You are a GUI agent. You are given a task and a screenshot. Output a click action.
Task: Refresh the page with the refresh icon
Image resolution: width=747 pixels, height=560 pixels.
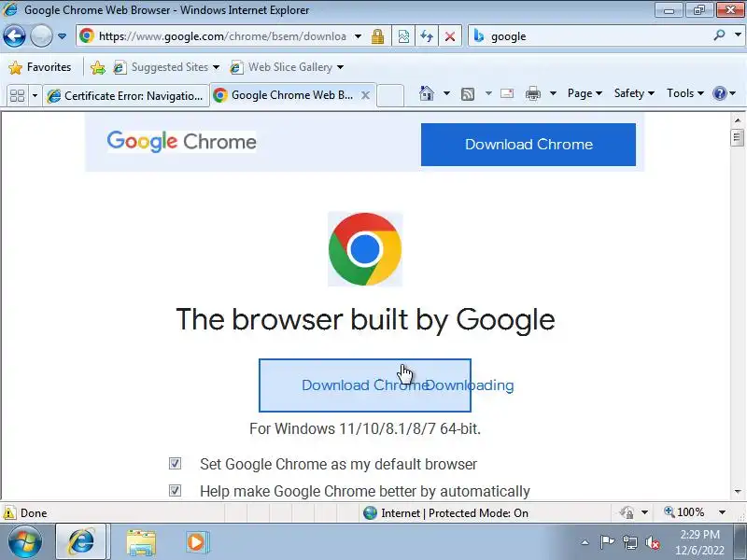tap(427, 36)
